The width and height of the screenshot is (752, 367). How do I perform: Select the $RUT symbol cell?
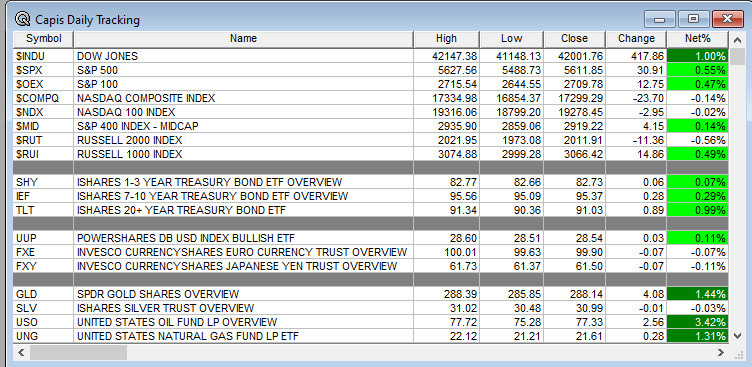point(43,140)
